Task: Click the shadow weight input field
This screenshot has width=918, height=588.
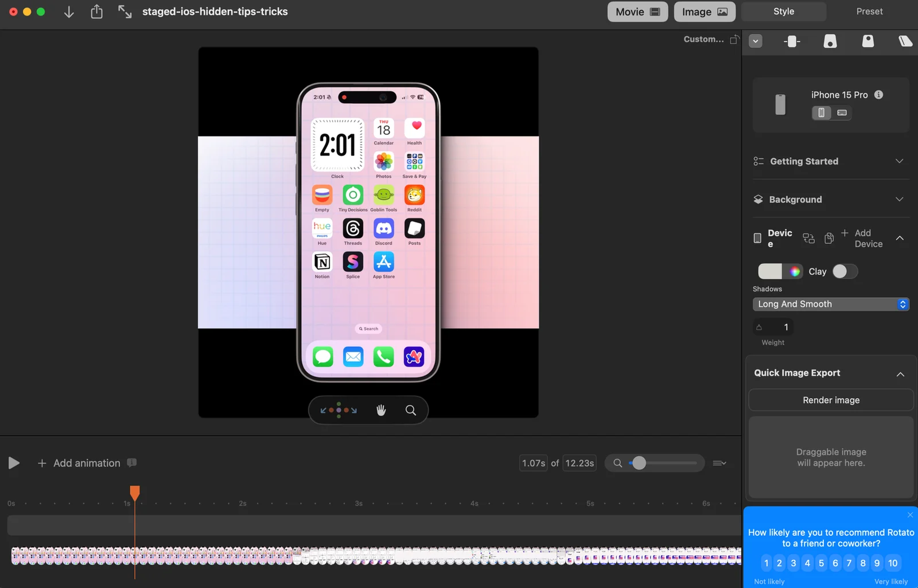Action: click(773, 327)
